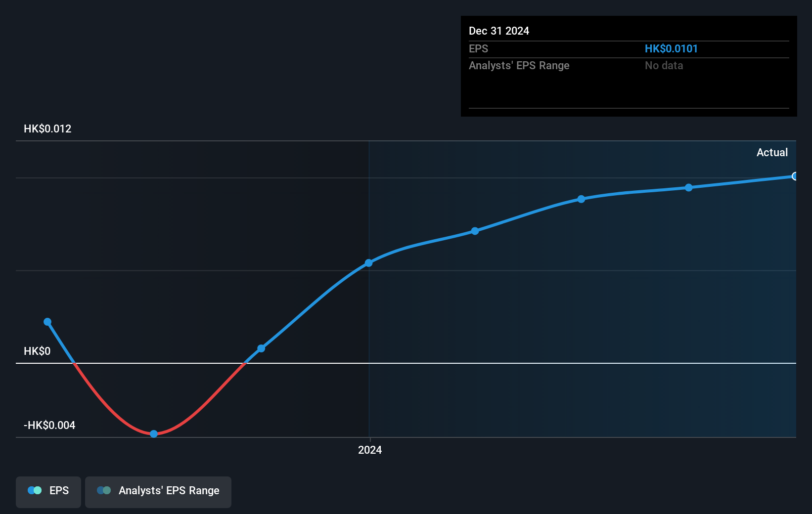Click the Dec 31 2024 tooltip date
The height and width of the screenshot is (514, 812).
[499, 31]
